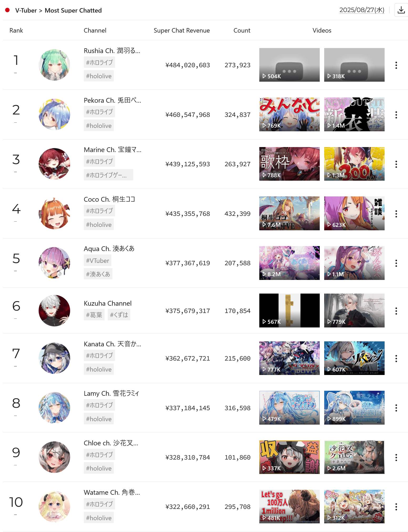Click the #葛葉 tag under Kuzuha Channel

(x=94, y=315)
